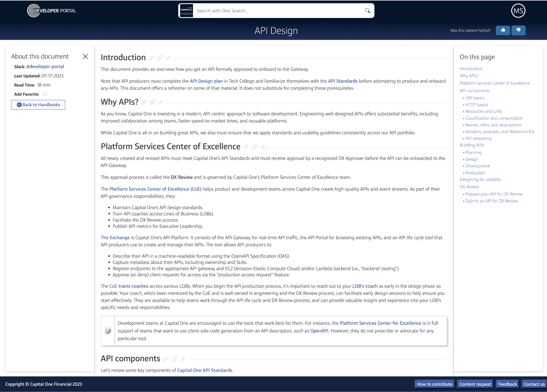The height and width of the screenshot is (392, 547).
Task: Click the Developer Portal logo
Action: coord(52,11)
